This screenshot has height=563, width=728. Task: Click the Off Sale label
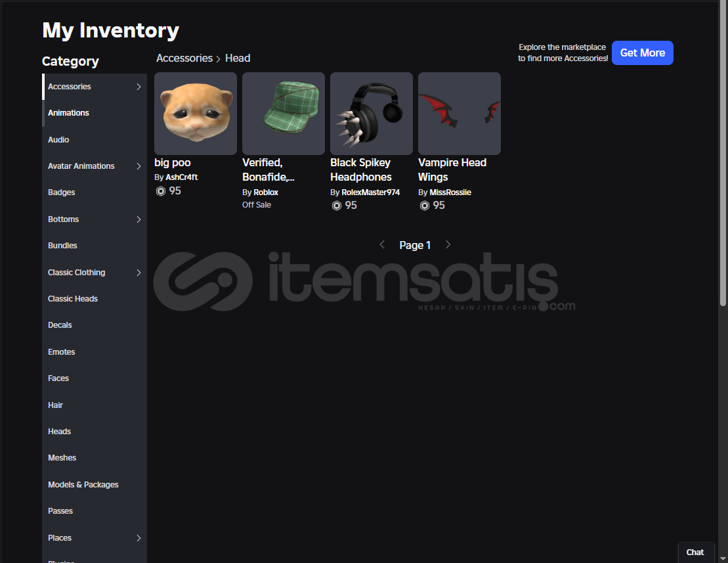point(256,205)
